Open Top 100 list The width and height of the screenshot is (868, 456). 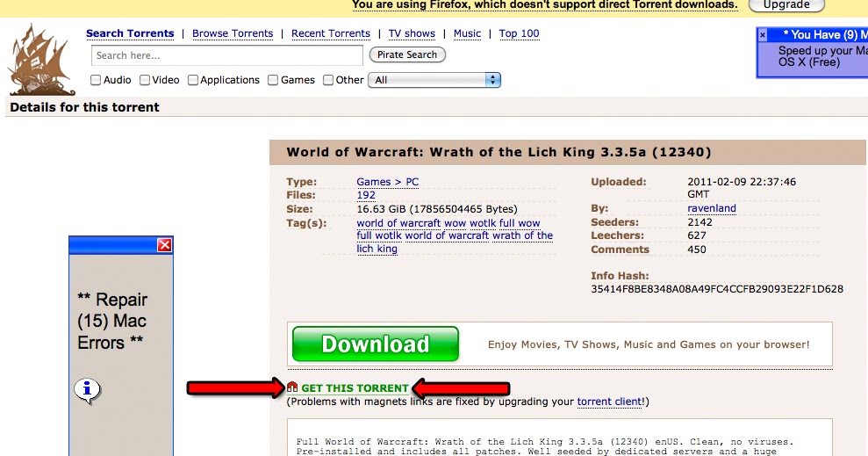pos(519,33)
